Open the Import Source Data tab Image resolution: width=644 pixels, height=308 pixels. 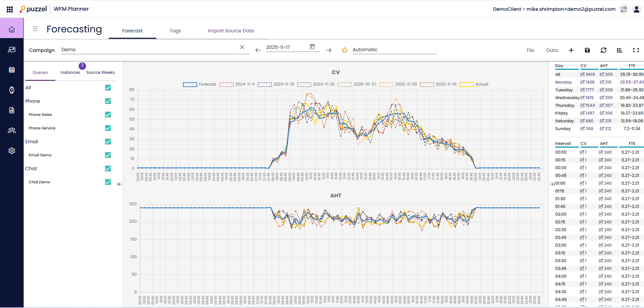click(x=231, y=31)
